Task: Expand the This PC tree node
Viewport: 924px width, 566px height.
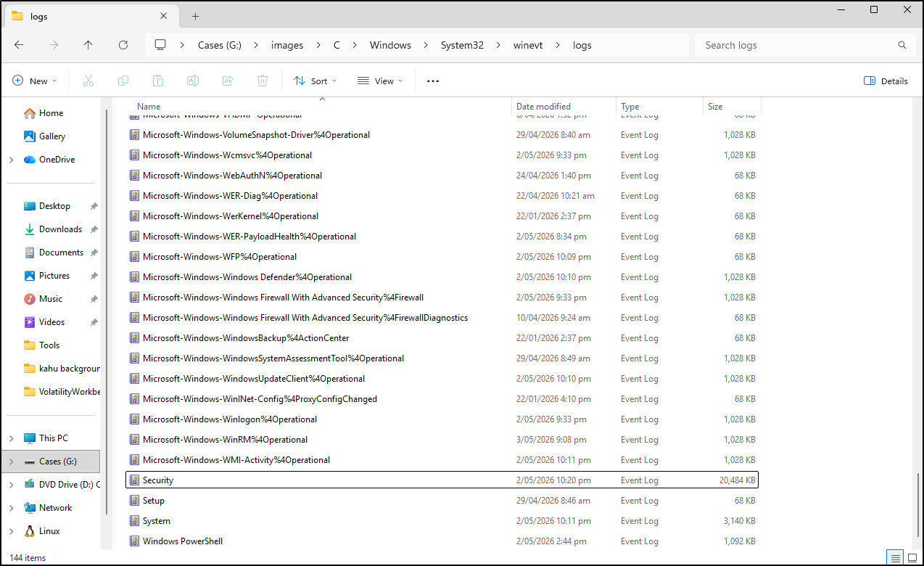Action: (11, 438)
